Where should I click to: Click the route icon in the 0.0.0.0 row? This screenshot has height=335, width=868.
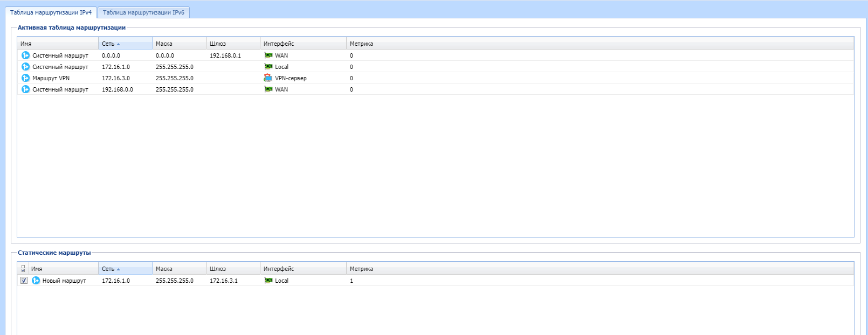click(25, 55)
